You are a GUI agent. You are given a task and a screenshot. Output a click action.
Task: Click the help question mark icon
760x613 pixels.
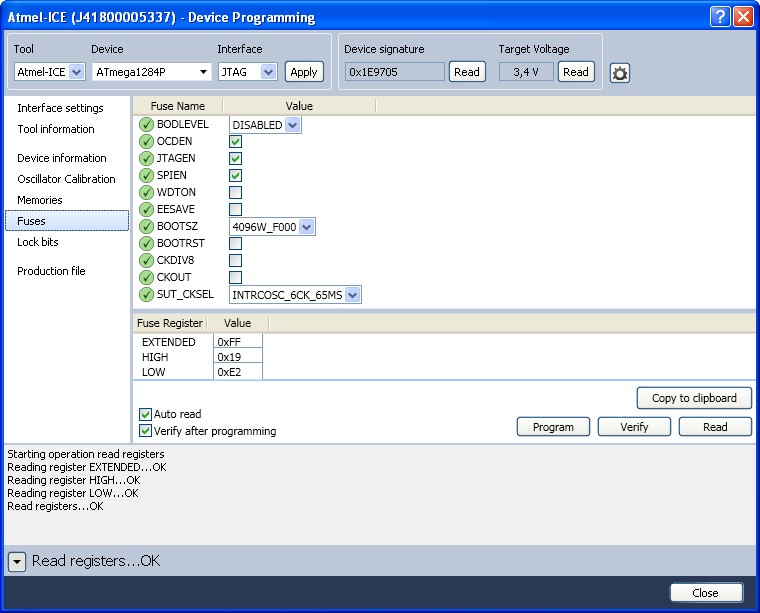pyautogui.click(x=720, y=16)
